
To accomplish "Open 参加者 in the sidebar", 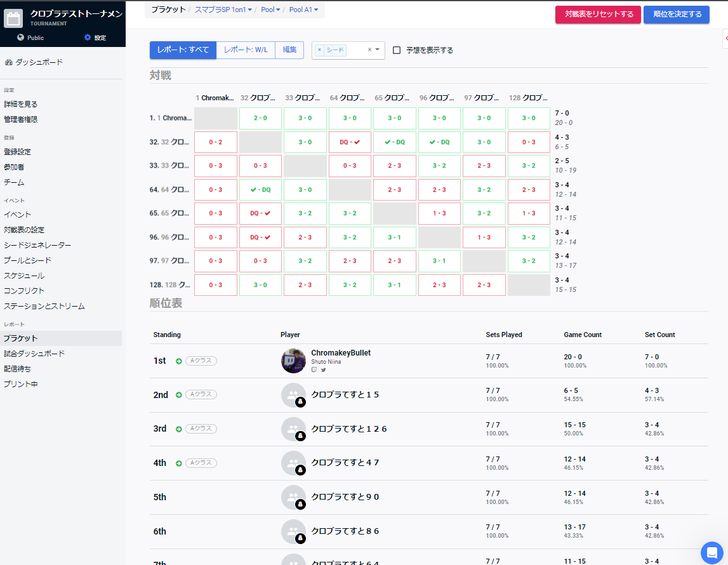I will 14,167.
